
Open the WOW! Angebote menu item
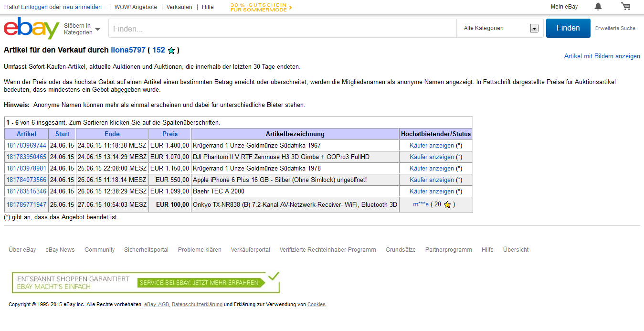click(x=136, y=7)
